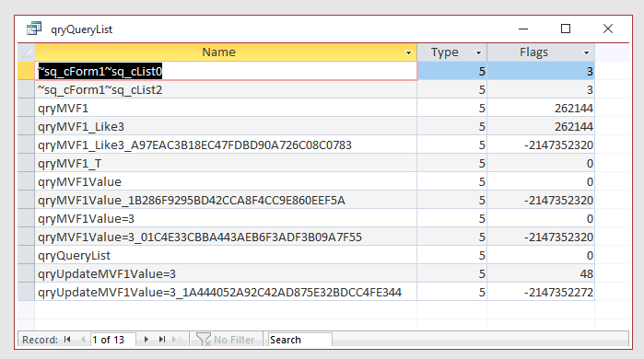The width and height of the screenshot is (644, 359).
Task: Click the qryQueryList datasheet window icon
Action: coord(34,29)
